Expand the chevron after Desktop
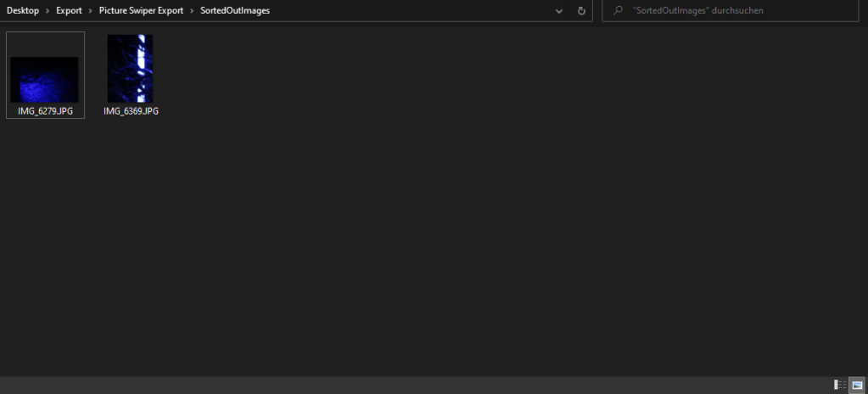Viewport: 868px width, 394px height. click(48, 10)
